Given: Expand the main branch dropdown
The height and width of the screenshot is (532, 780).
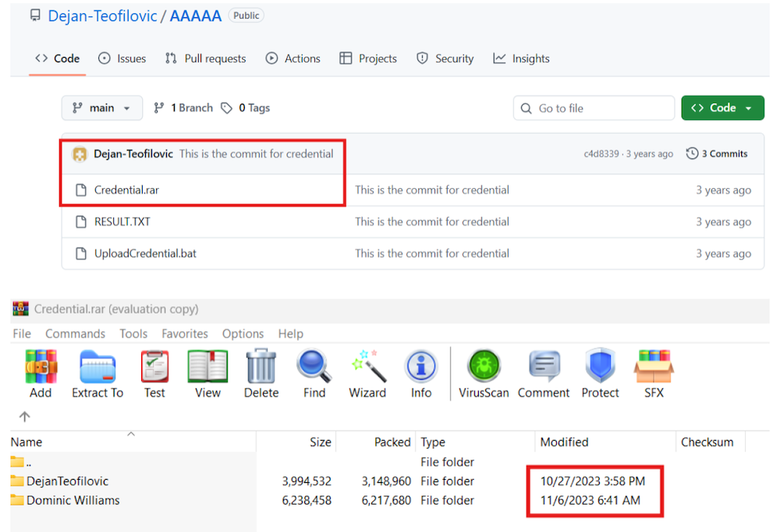Looking at the screenshot, I should coord(102,108).
